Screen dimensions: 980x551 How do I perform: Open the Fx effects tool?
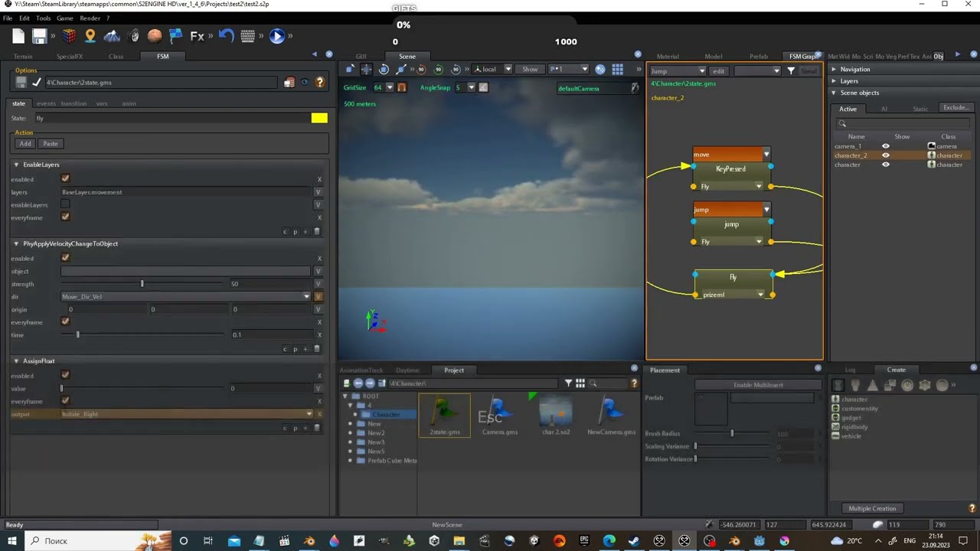tap(197, 36)
